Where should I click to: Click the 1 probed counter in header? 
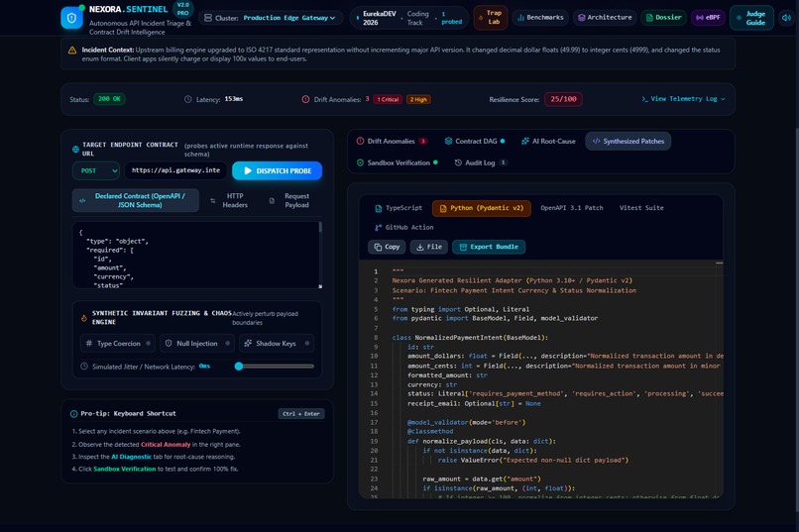point(451,18)
